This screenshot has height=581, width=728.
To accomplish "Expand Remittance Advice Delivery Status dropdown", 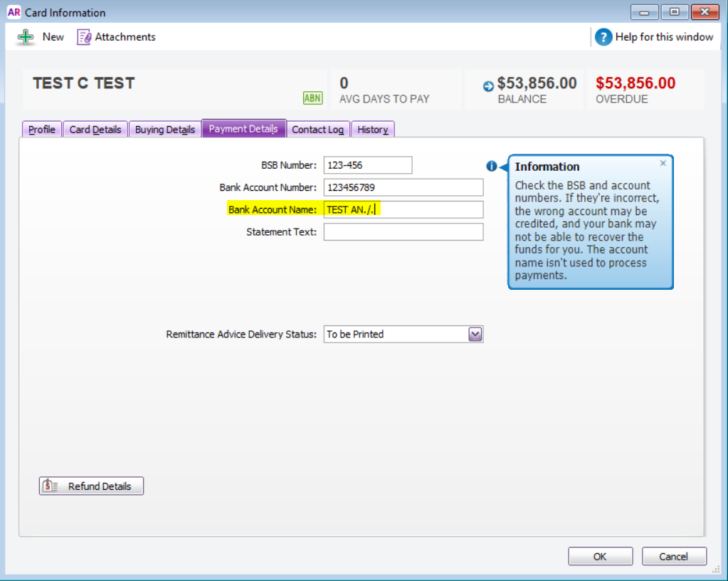I will pos(475,335).
